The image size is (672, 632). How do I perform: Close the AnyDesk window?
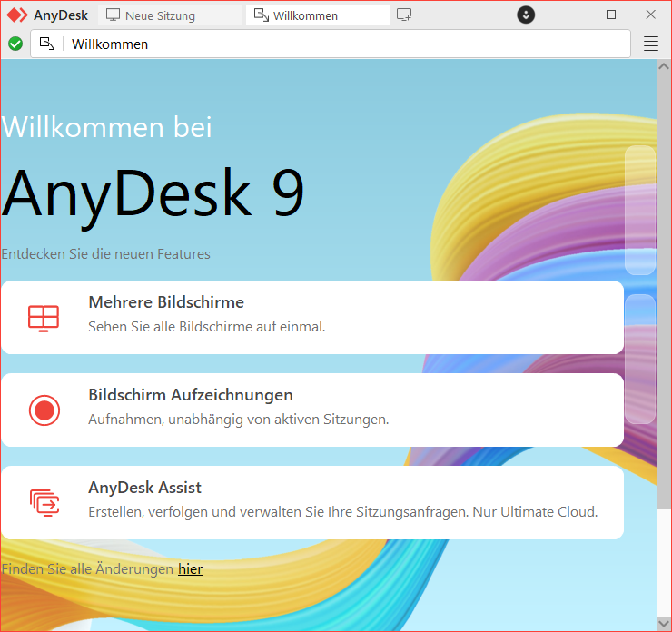[650, 15]
